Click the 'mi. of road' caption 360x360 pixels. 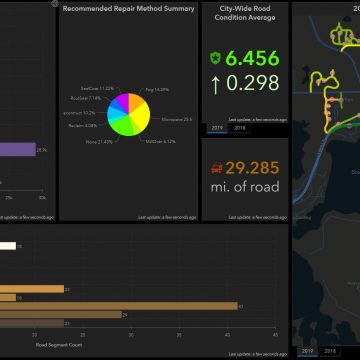[x=245, y=187]
